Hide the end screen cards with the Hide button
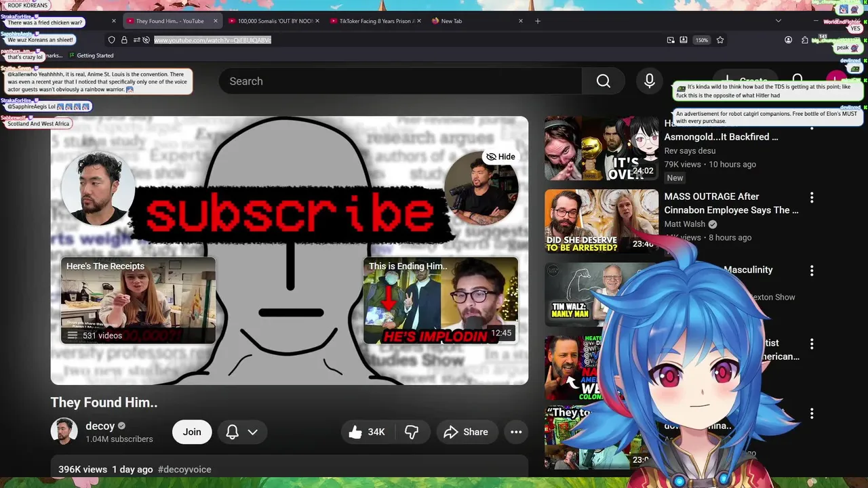Viewport: 868px width, 488px height. point(500,157)
